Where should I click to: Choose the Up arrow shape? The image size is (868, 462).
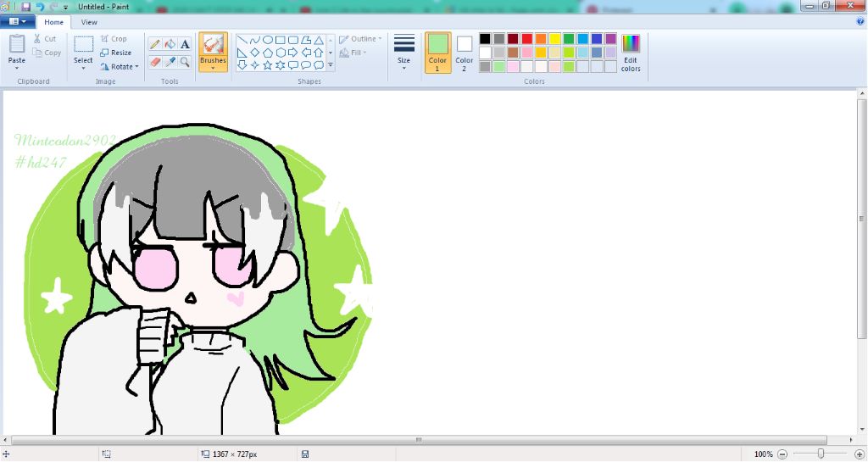(319, 53)
